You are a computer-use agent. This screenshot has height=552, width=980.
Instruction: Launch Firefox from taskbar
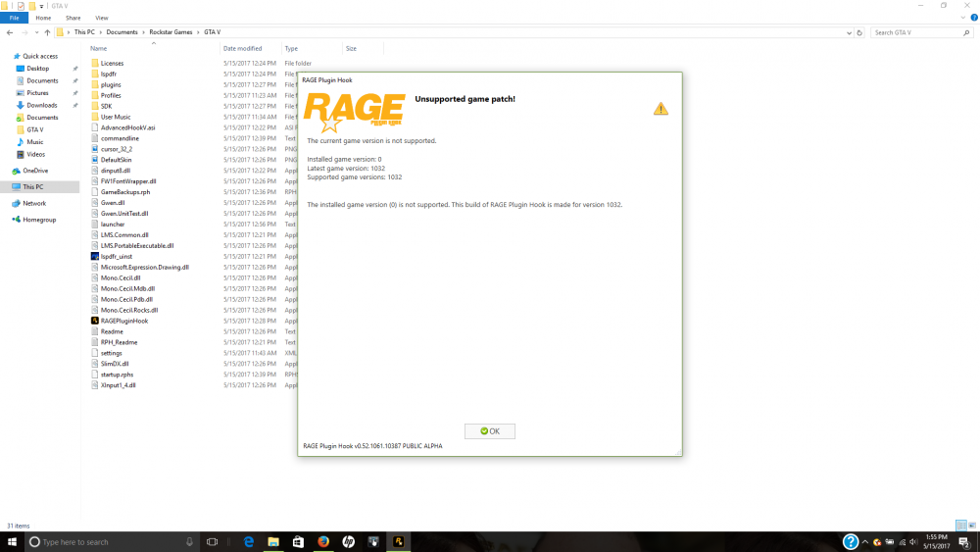[323, 542]
